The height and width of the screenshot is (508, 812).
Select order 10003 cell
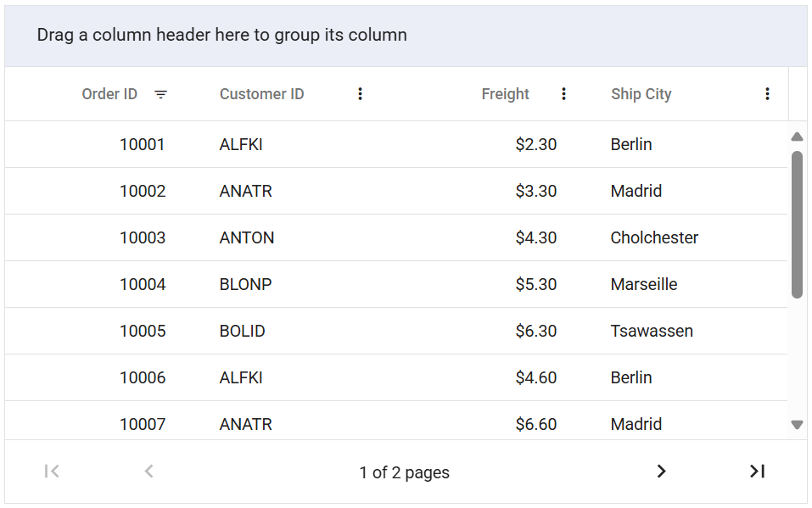click(x=143, y=237)
